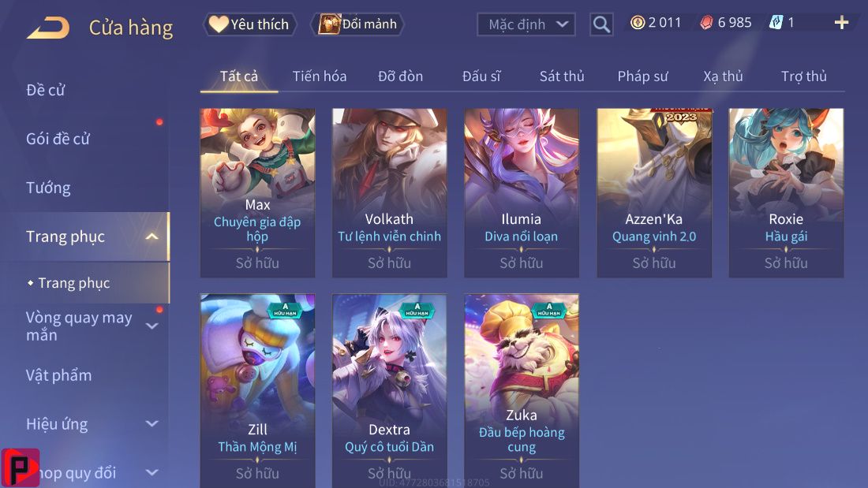Image resolution: width=868 pixels, height=488 pixels.
Task: Select the Volkath Tư lệnh viễn chinh skin
Action: point(389,192)
